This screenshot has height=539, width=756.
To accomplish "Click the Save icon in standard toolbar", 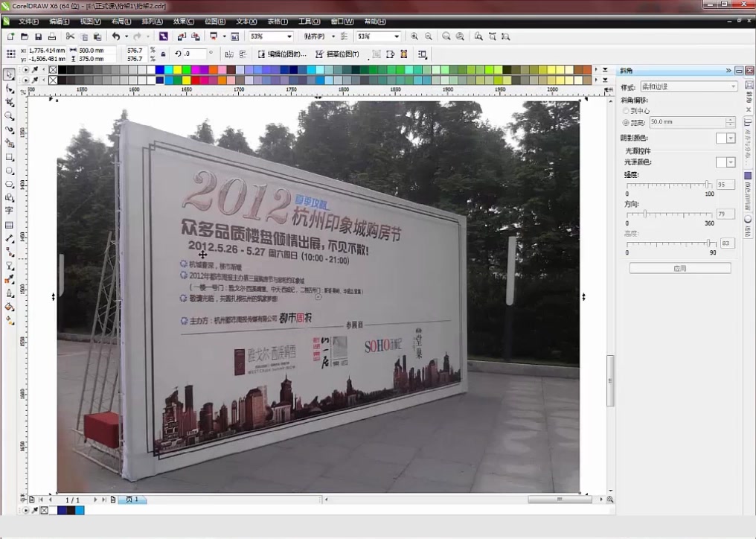I will point(39,36).
